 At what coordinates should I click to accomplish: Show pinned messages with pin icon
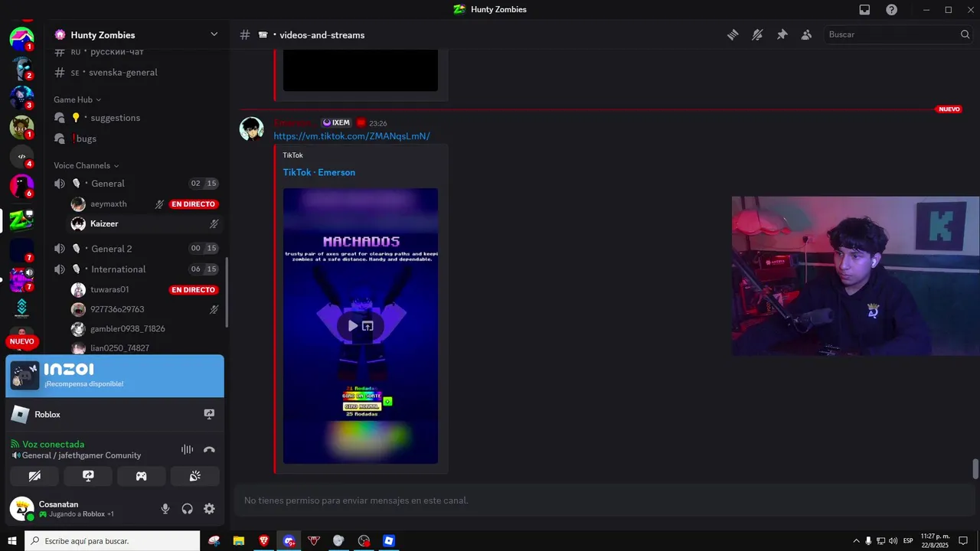pyautogui.click(x=782, y=34)
